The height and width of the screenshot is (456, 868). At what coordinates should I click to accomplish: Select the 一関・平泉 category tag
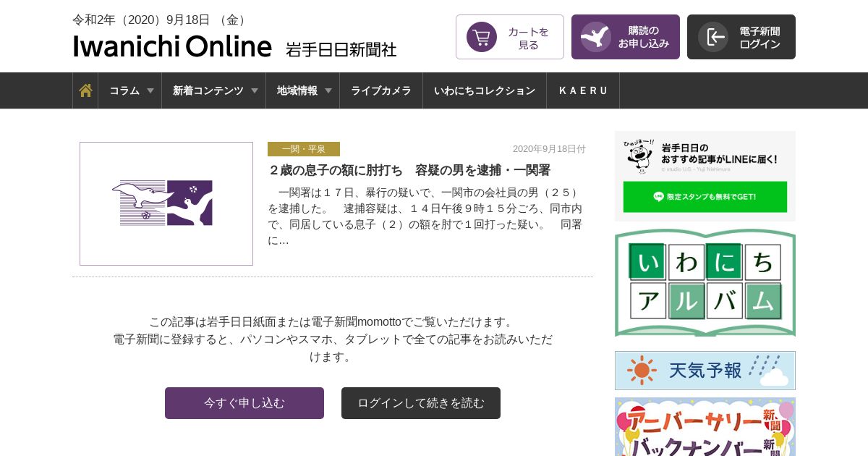coord(304,149)
